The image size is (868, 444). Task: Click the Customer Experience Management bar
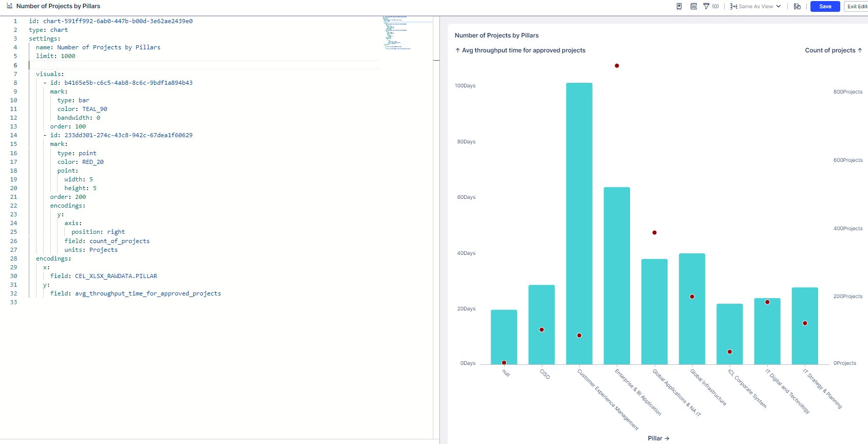point(579,224)
